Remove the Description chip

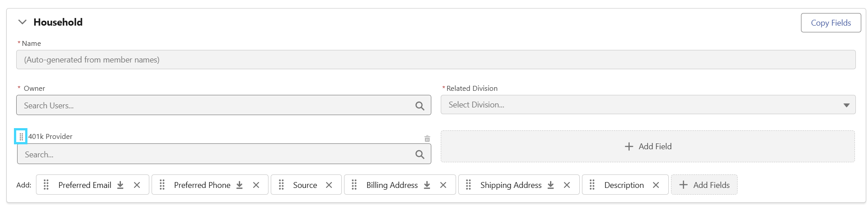click(x=656, y=185)
